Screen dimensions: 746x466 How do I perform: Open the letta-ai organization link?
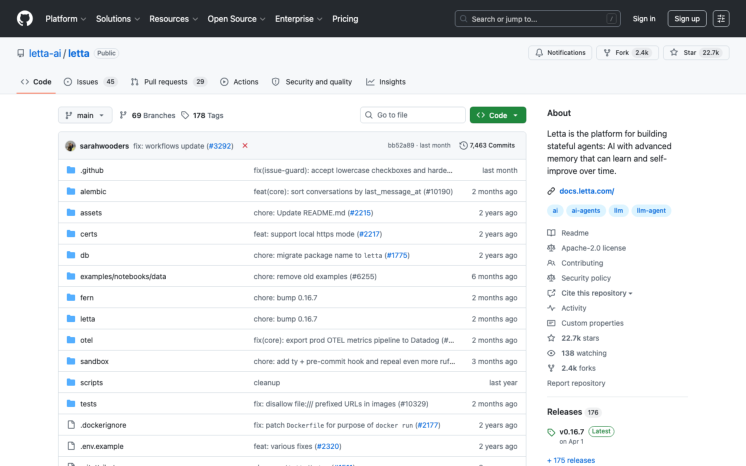[45, 53]
